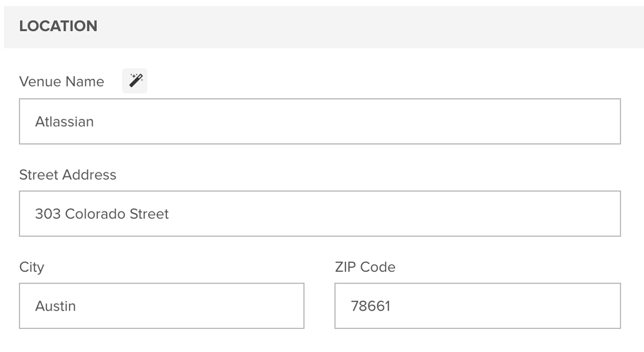Click the City label
644x352 pixels.
32,267
